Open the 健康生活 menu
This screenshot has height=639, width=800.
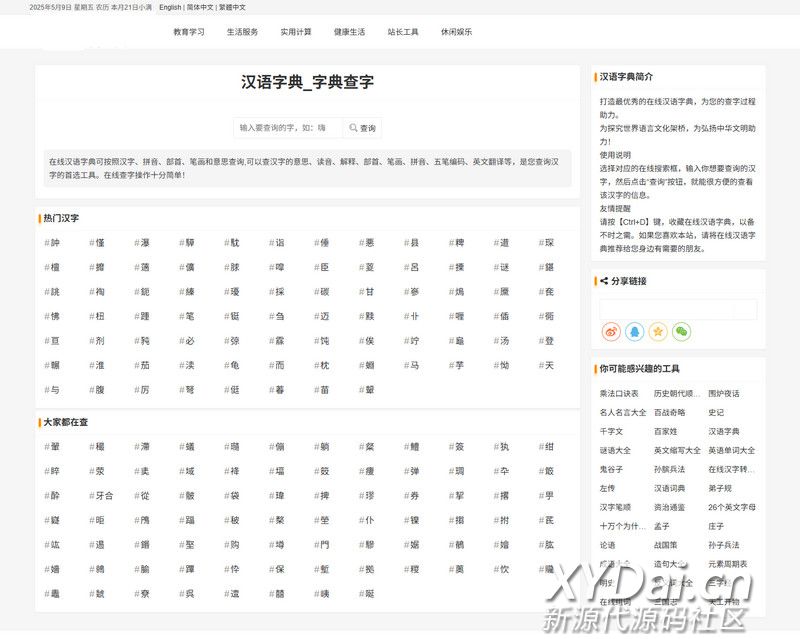[x=349, y=32]
